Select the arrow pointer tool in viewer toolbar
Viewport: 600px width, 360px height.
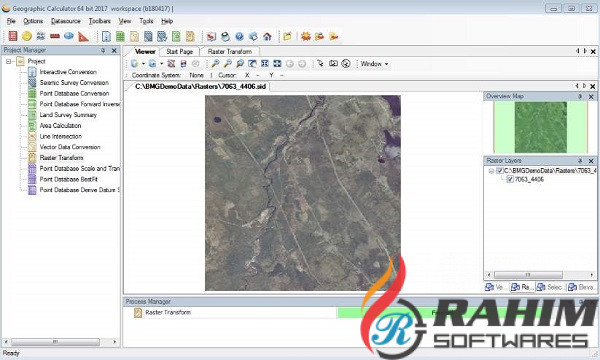320,64
